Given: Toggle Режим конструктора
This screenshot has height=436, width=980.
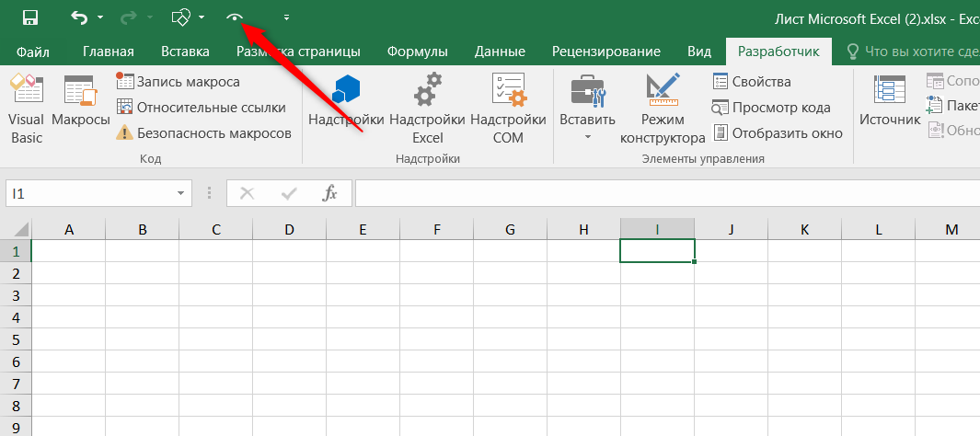Looking at the screenshot, I should tap(663, 109).
